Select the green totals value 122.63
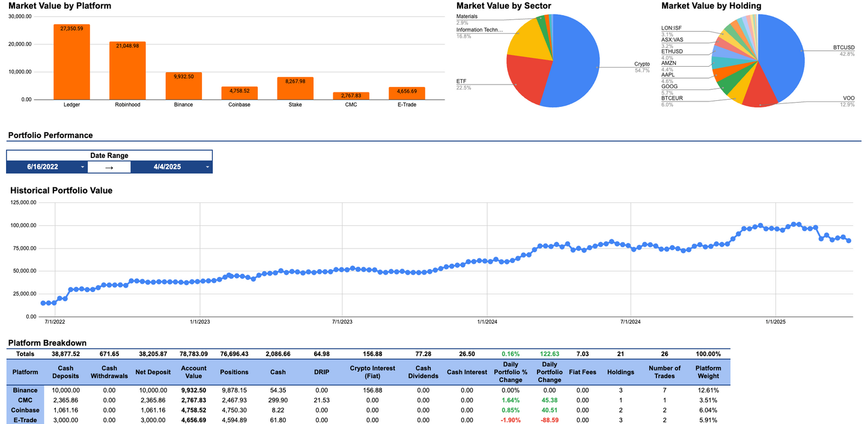 [550, 354]
